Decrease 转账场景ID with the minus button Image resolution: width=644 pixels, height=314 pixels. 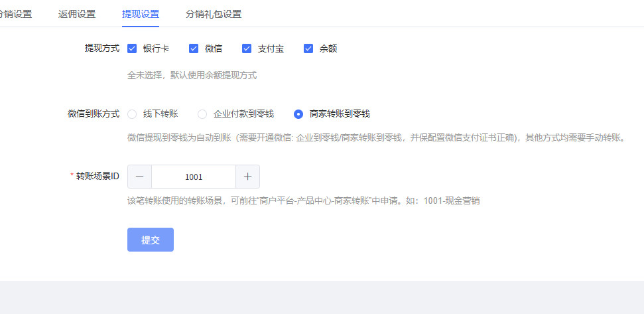pyautogui.click(x=140, y=177)
